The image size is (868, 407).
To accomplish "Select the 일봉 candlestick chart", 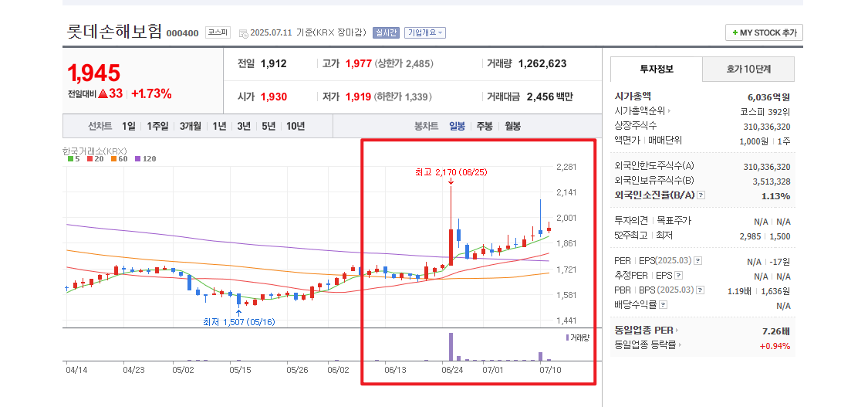I will point(458,126).
